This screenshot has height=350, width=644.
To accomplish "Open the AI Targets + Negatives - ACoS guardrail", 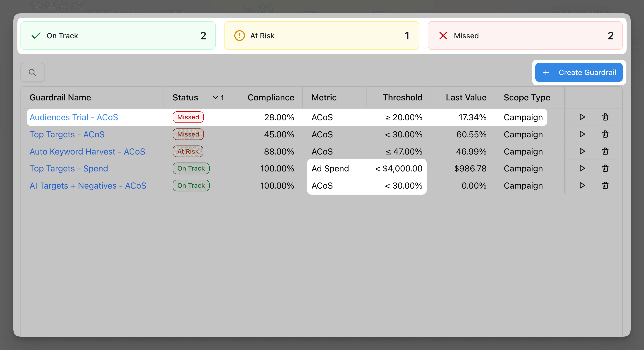I will click(88, 185).
